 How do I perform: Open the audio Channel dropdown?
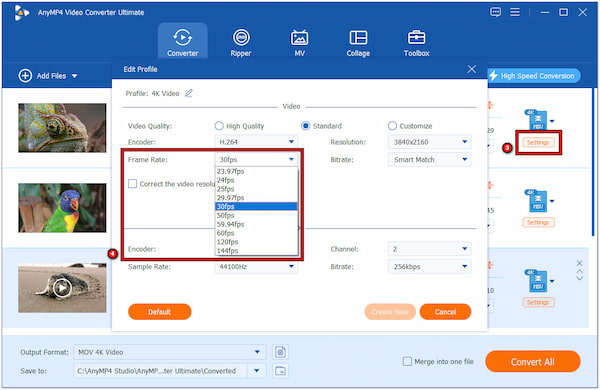(429, 249)
